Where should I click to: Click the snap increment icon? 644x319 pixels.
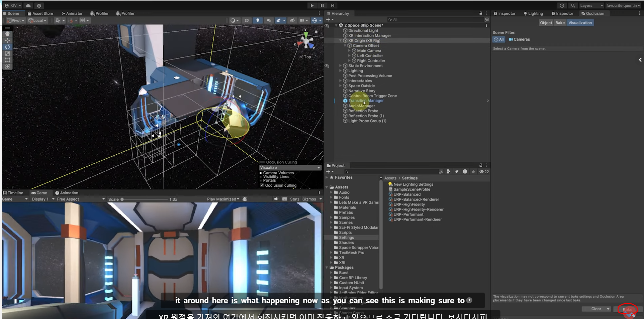[x=83, y=20]
